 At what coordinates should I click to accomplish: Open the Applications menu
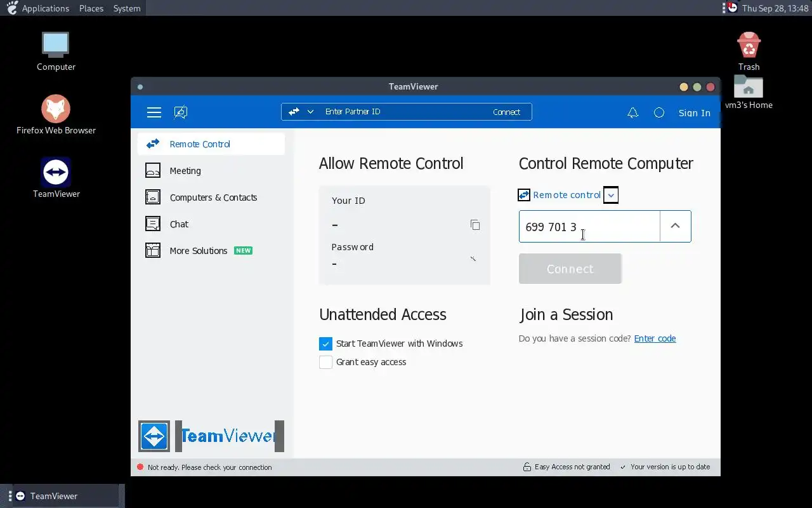pyautogui.click(x=46, y=8)
